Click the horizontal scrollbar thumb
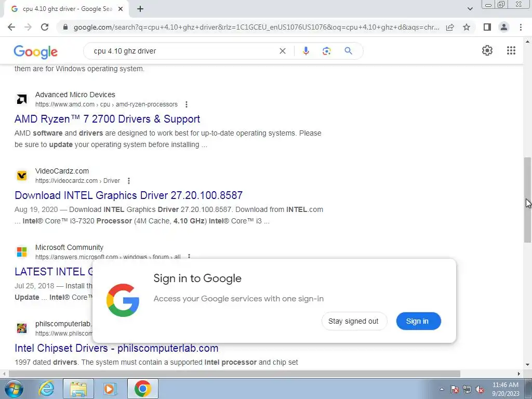 click(234, 374)
